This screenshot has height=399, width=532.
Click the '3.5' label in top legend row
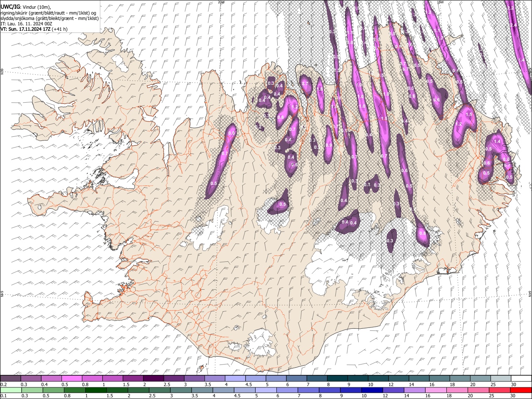pyautogui.click(x=207, y=384)
